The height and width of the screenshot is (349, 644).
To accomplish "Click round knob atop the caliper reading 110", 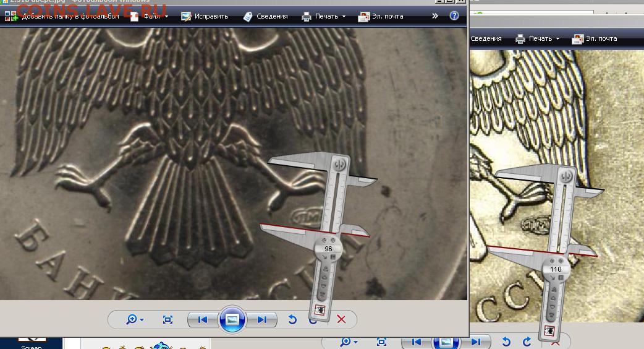I will [x=566, y=176].
